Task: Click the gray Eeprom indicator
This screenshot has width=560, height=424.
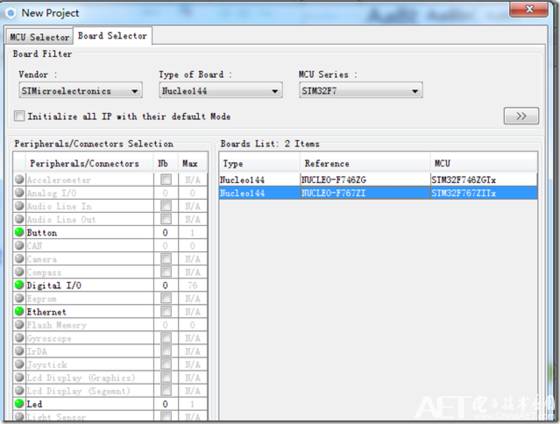Action: [x=19, y=298]
